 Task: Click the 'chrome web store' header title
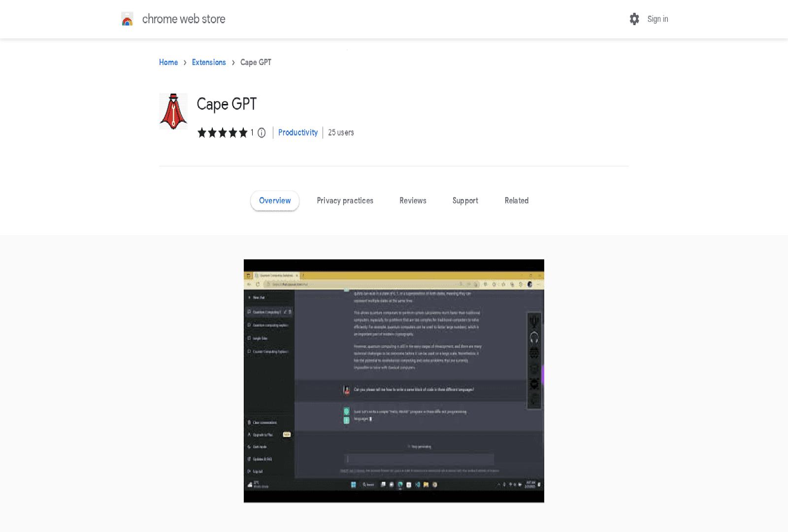point(184,19)
